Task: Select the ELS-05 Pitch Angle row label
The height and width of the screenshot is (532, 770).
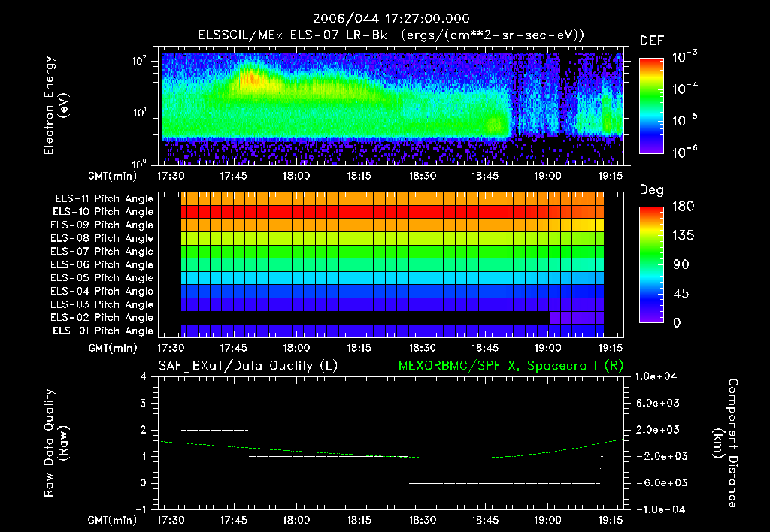Action: point(102,278)
